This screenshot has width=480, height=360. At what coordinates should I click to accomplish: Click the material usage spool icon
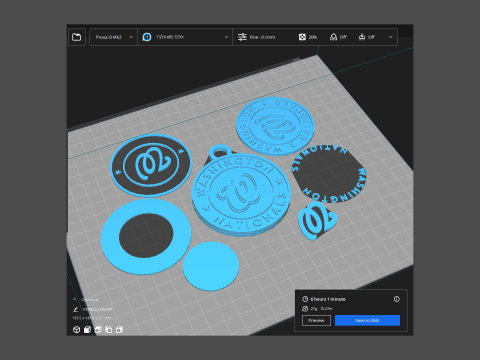(305, 309)
